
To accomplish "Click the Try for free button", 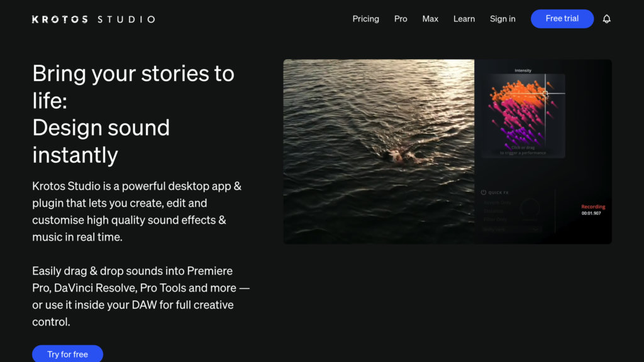I will pyautogui.click(x=67, y=354).
